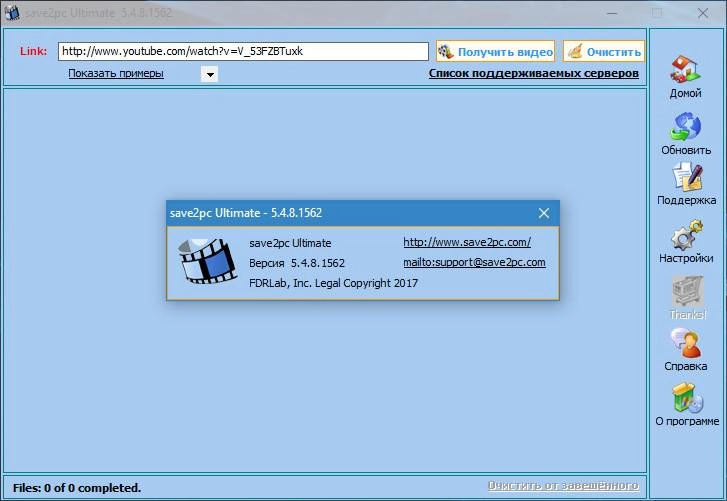Click Очистить от завершённого link
Image resolution: width=727 pixels, height=501 pixels.
[563, 485]
